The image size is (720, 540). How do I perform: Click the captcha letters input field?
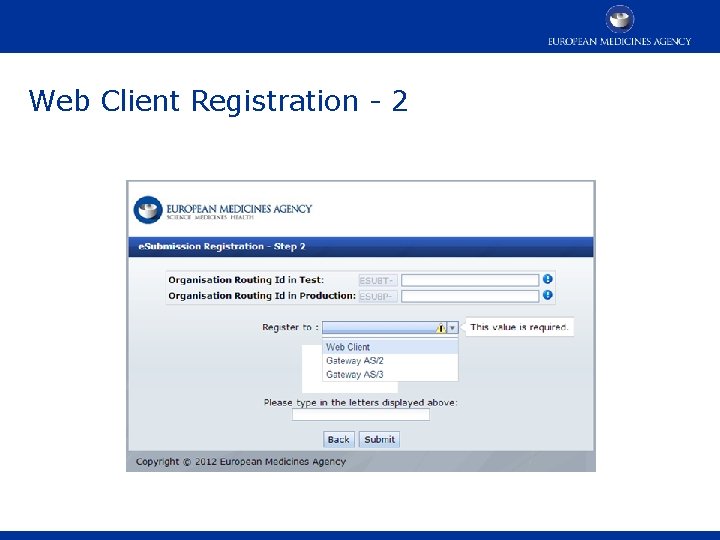point(361,415)
